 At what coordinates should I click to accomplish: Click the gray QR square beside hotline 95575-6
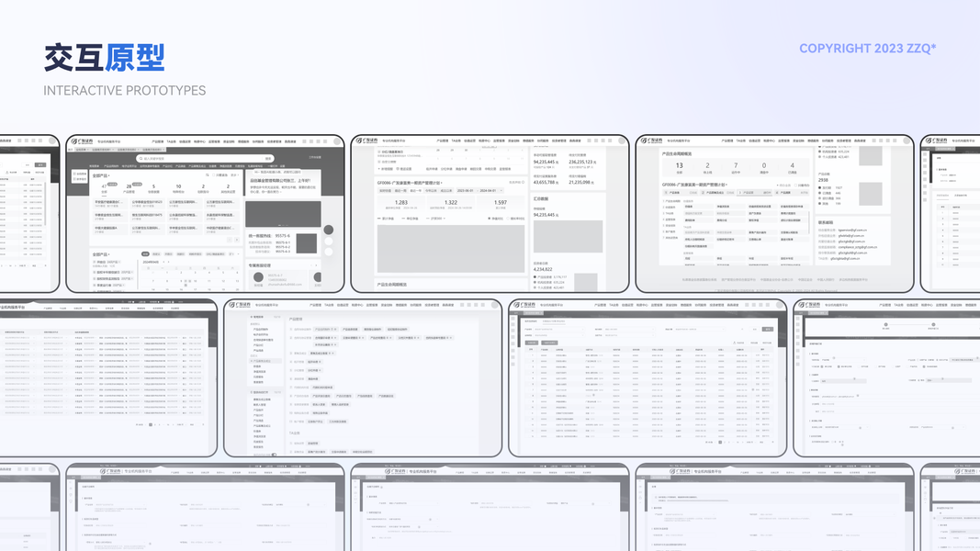(306, 243)
